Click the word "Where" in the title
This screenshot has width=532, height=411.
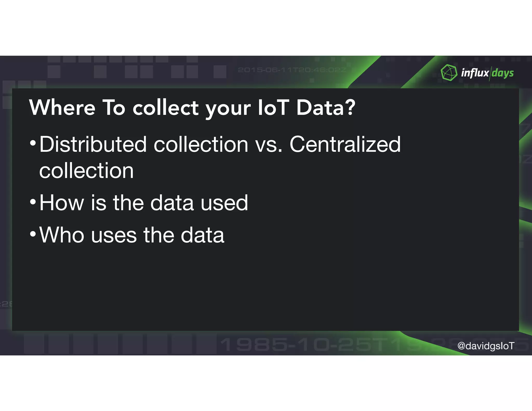tap(62, 107)
